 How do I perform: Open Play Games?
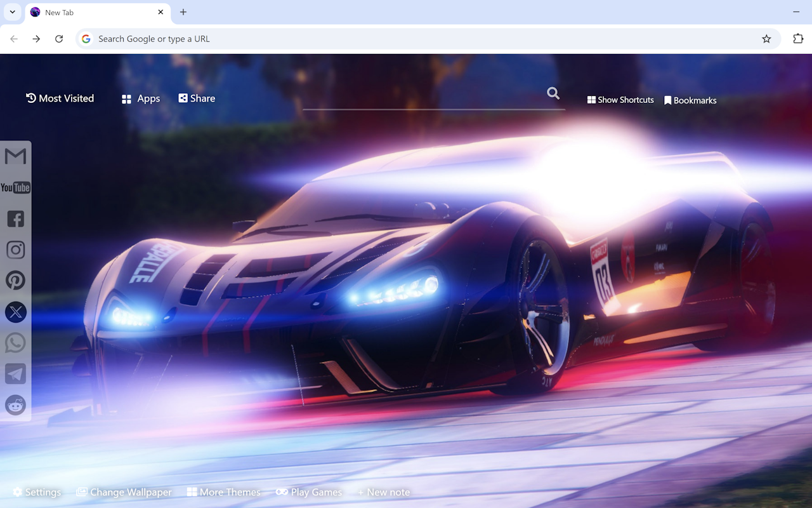pyautogui.click(x=309, y=492)
